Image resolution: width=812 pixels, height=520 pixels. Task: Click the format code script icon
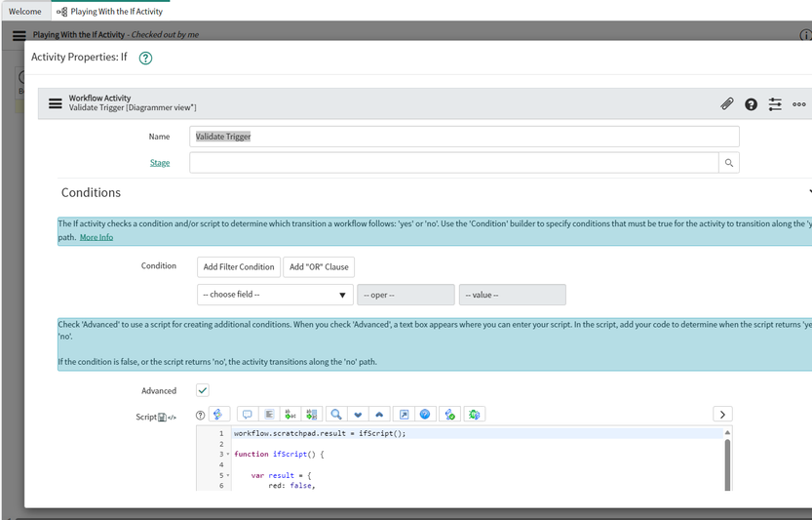[x=269, y=415]
